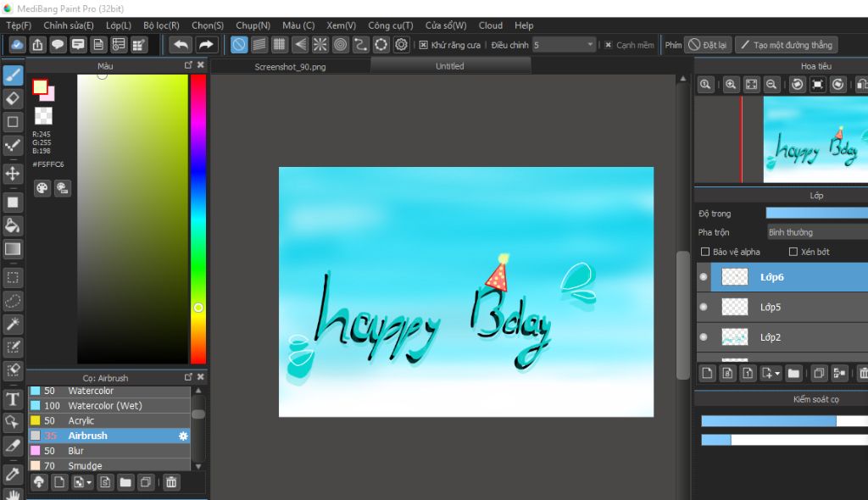Open the Pha trộn blend mode dropdown
Image resolution: width=868 pixels, height=500 pixels.
816,232
